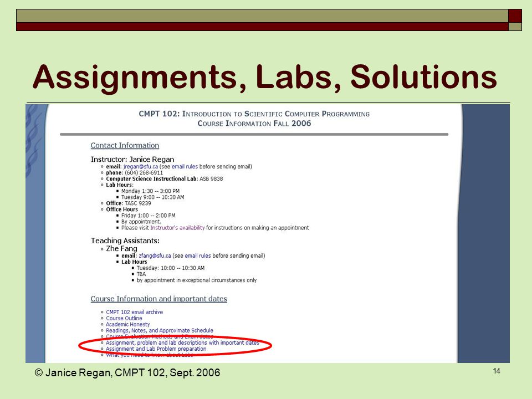Open Course Information and important dates heading
The image size is (532, 399).
159,299
